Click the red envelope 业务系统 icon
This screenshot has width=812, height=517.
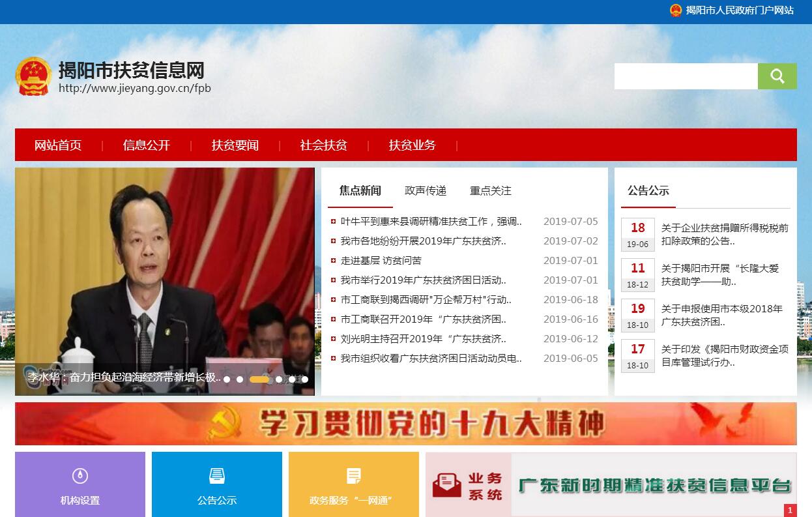446,485
